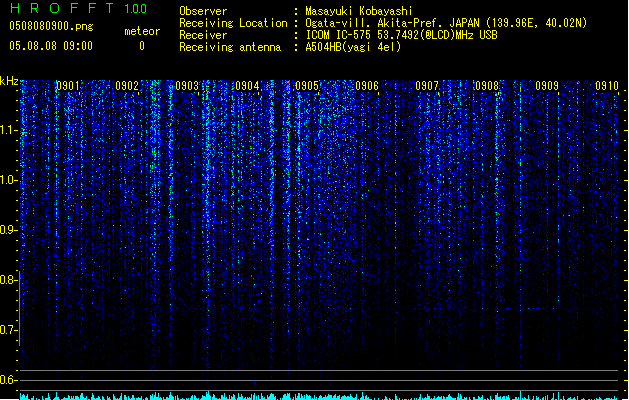Click the 1.0 kHz axis label
629x400 pixels.
[x=8, y=180]
